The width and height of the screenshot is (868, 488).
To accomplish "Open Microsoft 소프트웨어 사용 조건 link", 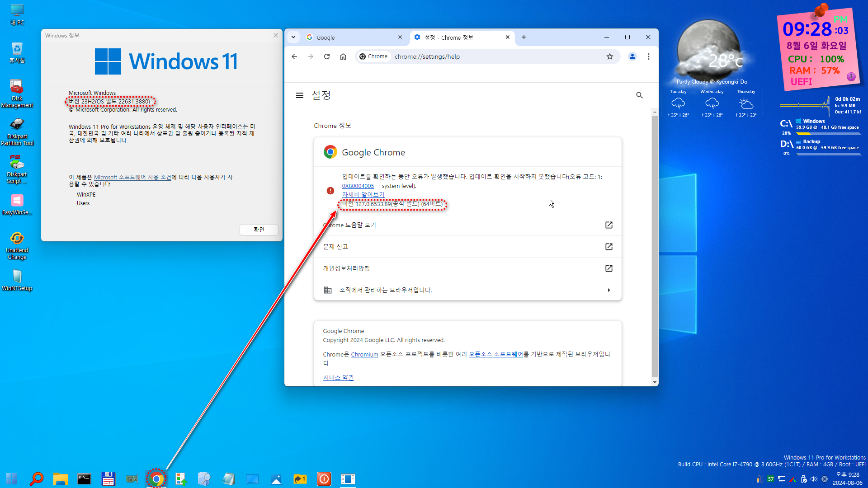I will click(x=132, y=177).
